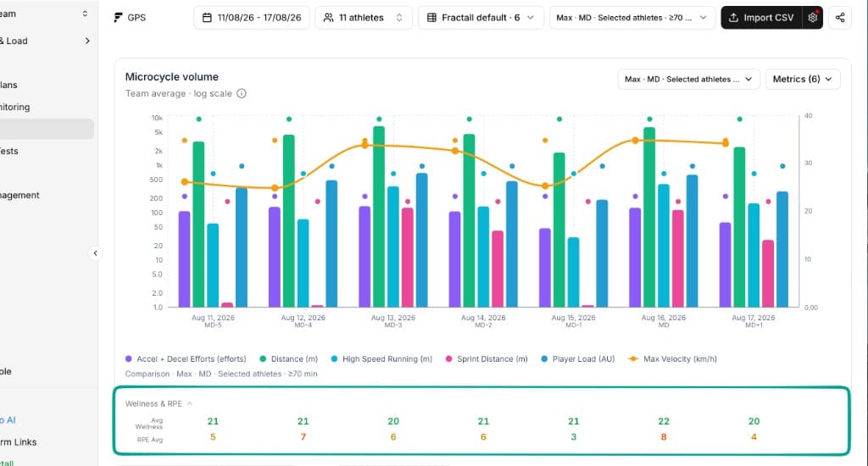868x466 pixels.
Task: Open the 11/08/26 - 17/08/26 date range picker
Action: click(x=252, y=18)
